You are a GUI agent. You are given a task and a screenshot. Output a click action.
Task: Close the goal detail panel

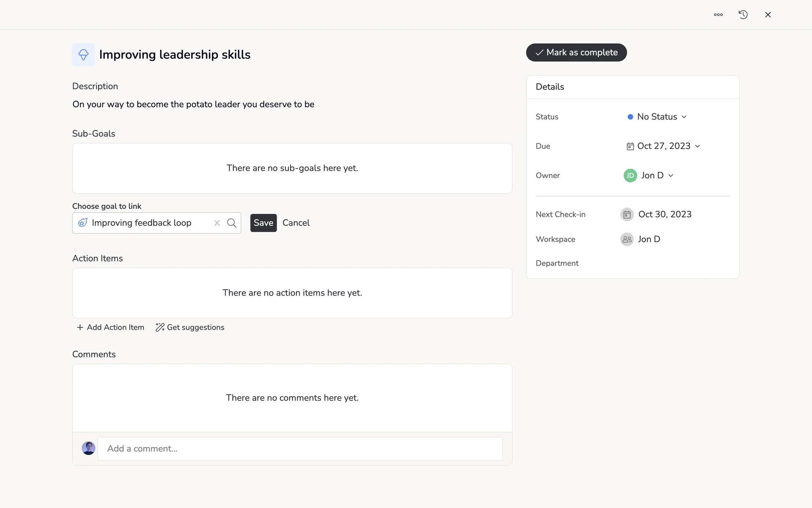click(768, 15)
